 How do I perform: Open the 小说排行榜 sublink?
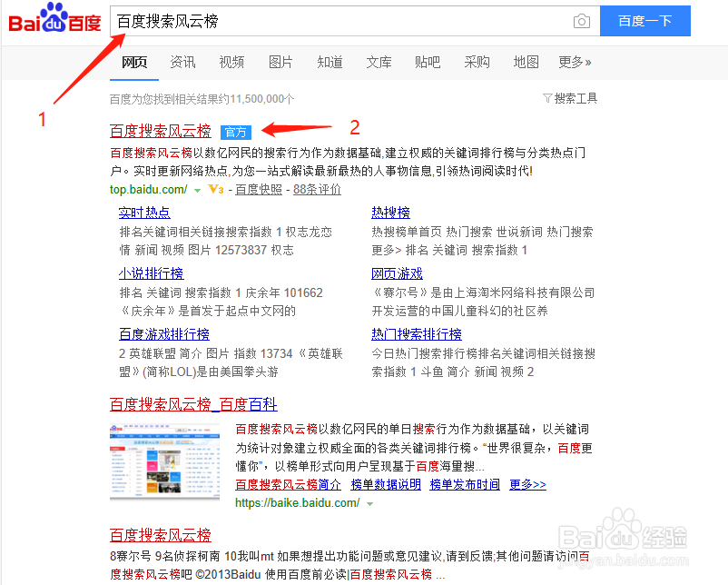[x=152, y=273]
